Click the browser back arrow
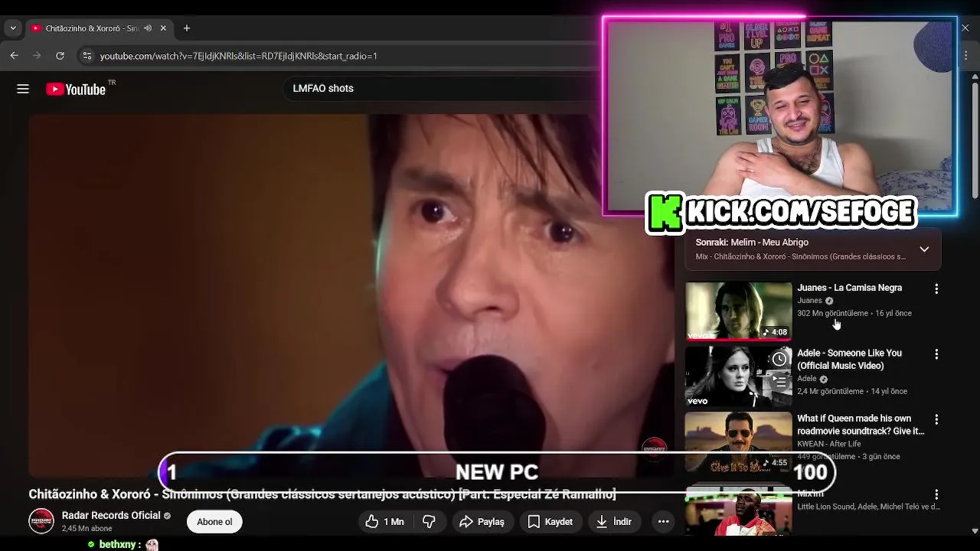 14,56
